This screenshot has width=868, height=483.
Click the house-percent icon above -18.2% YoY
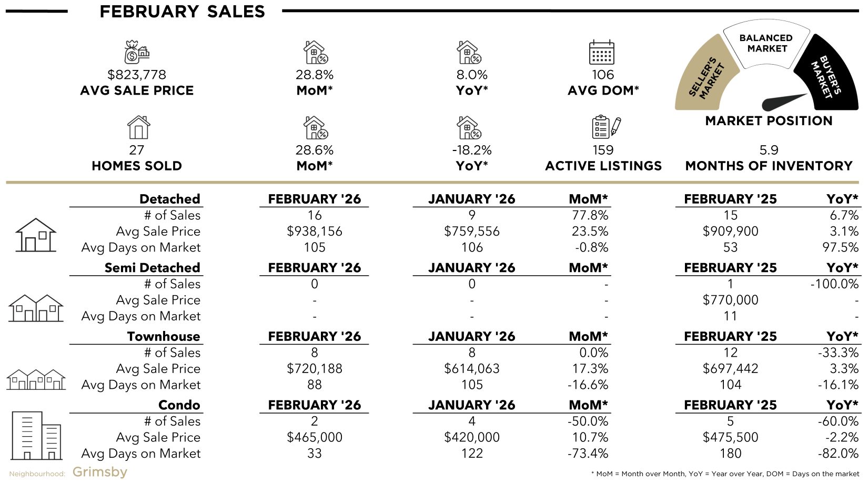point(469,128)
